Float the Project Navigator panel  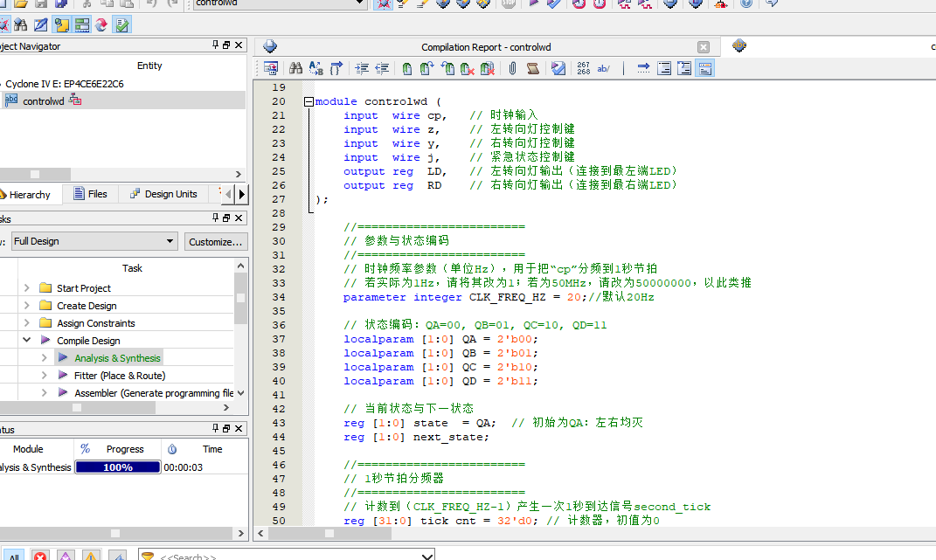pos(227,45)
